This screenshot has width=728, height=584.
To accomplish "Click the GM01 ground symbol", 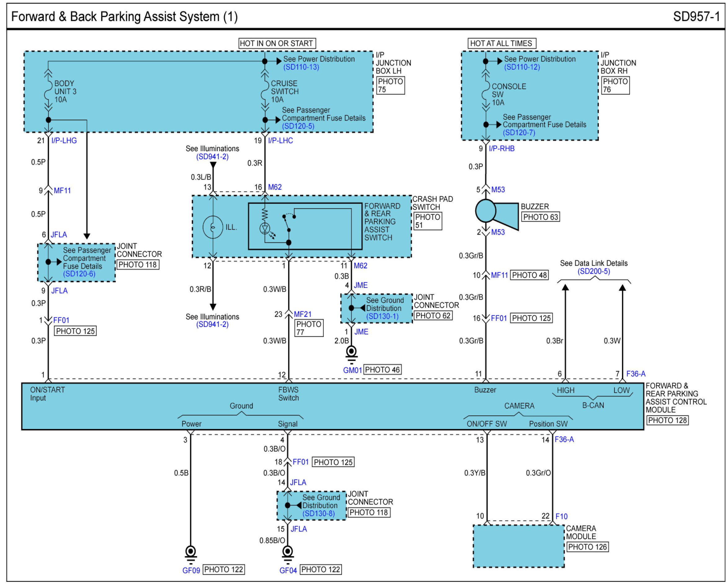I will pyautogui.click(x=351, y=352).
